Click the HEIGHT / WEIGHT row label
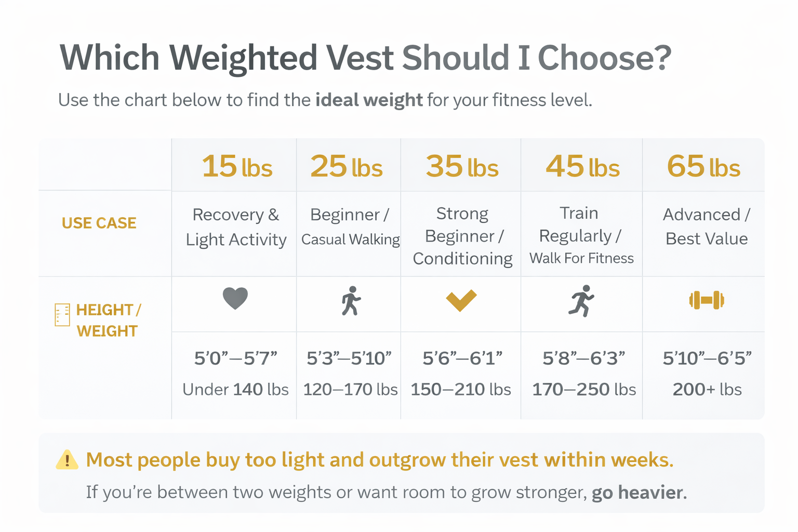The width and height of the screenshot is (798, 532). pos(108,320)
